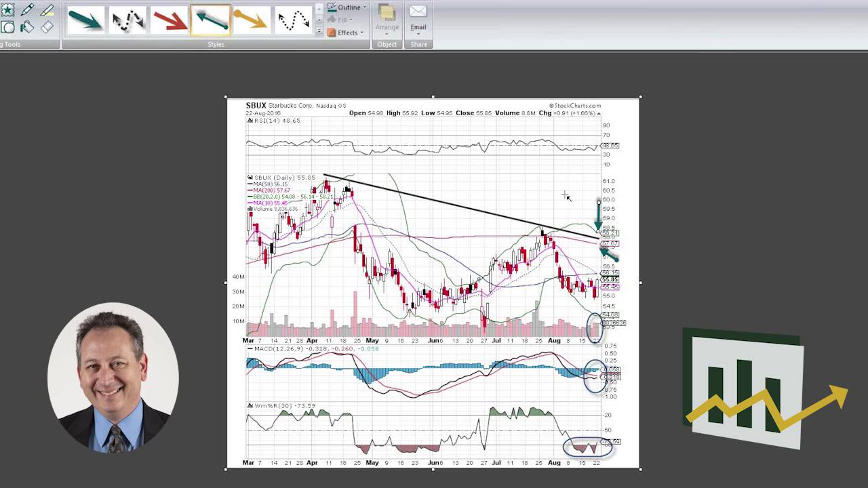Choose the red arrow style
Image resolution: width=868 pixels, height=488 pixels.
tap(169, 20)
